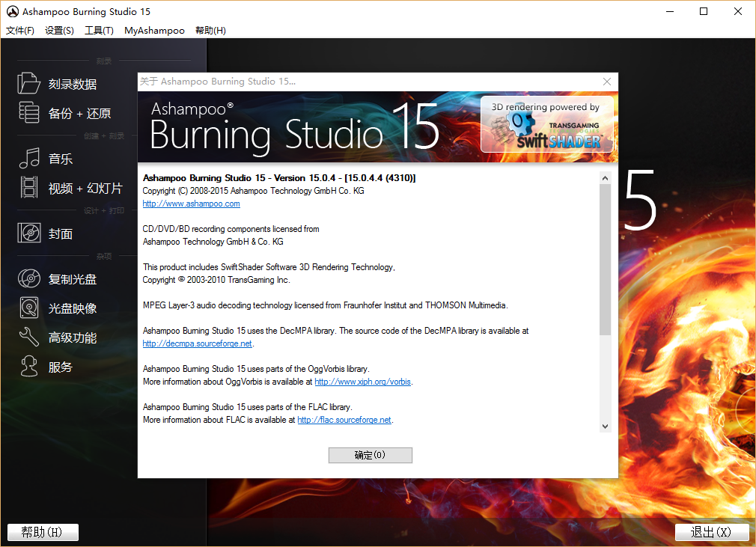Image resolution: width=756 pixels, height=547 pixels.
Task: Open the 工具(T) menu
Action: [x=99, y=31]
